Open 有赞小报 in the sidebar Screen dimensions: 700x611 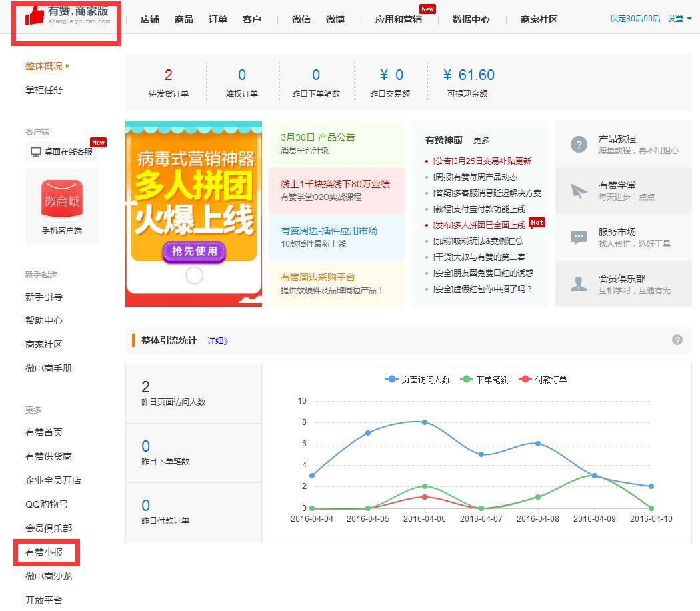point(44,552)
